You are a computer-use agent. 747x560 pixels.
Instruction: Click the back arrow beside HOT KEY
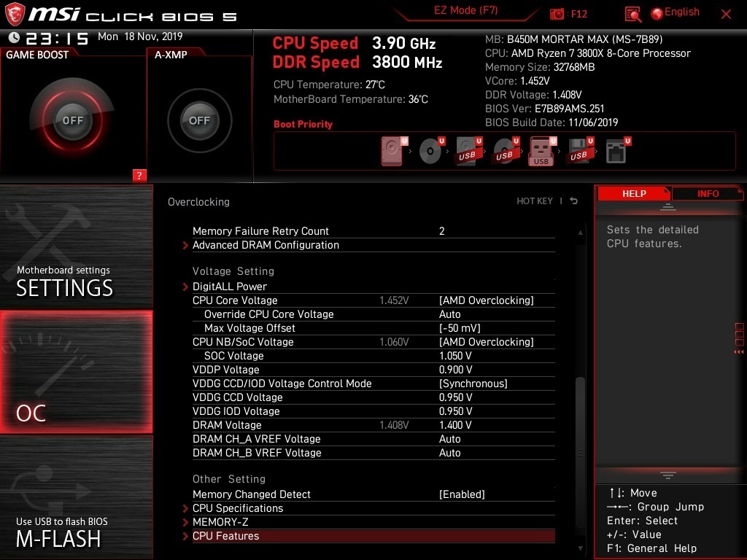tap(573, 201)
